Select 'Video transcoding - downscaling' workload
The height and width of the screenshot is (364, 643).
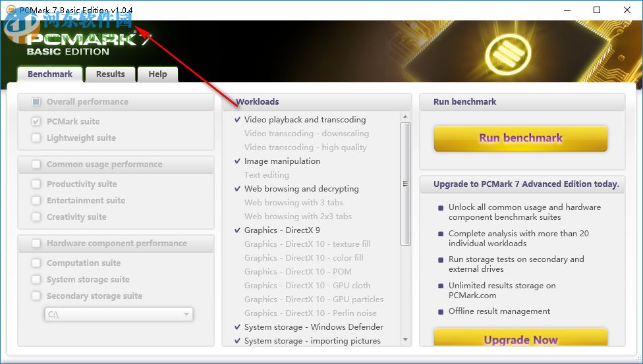tap(307, 134)
